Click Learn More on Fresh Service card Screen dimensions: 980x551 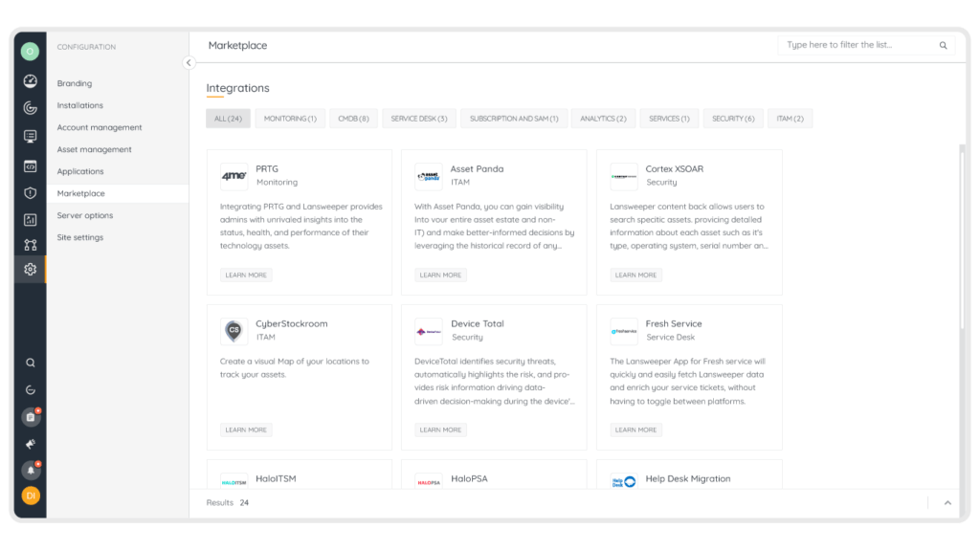click(635, 430)
